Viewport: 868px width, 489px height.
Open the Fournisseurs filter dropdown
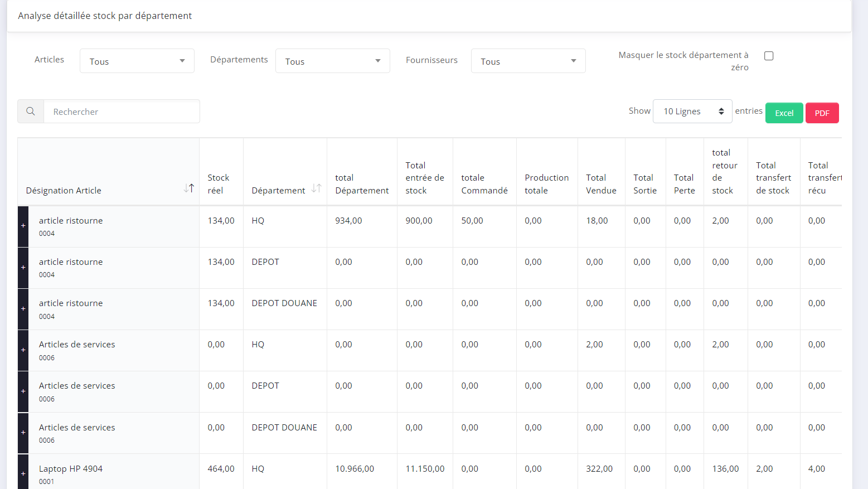528,61
